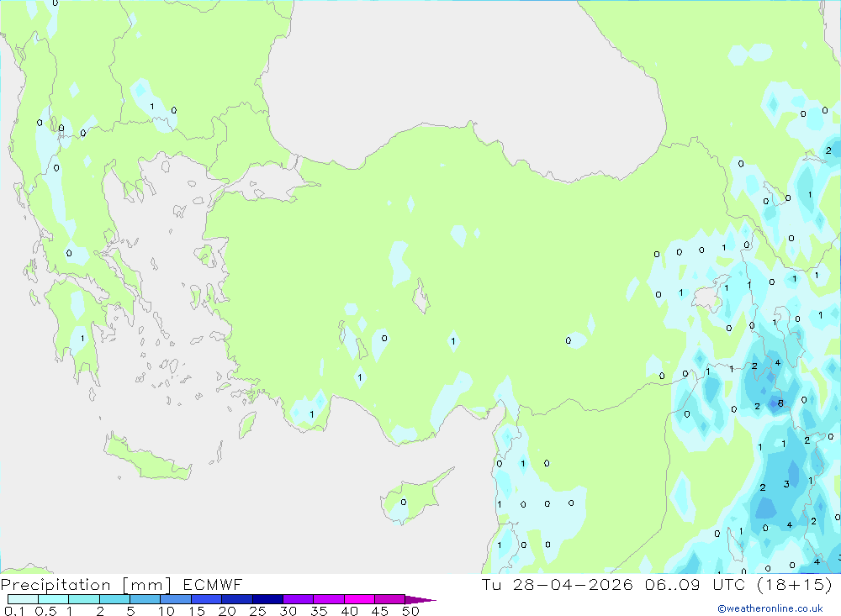Click the legend label '35'

(319, 611)
